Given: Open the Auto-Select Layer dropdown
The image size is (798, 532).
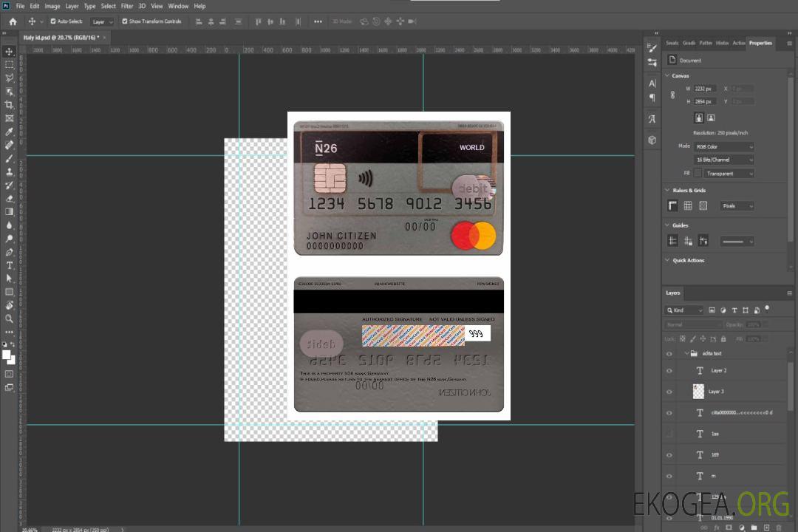Looking at the screenshot, I should [x=102, y=22].
